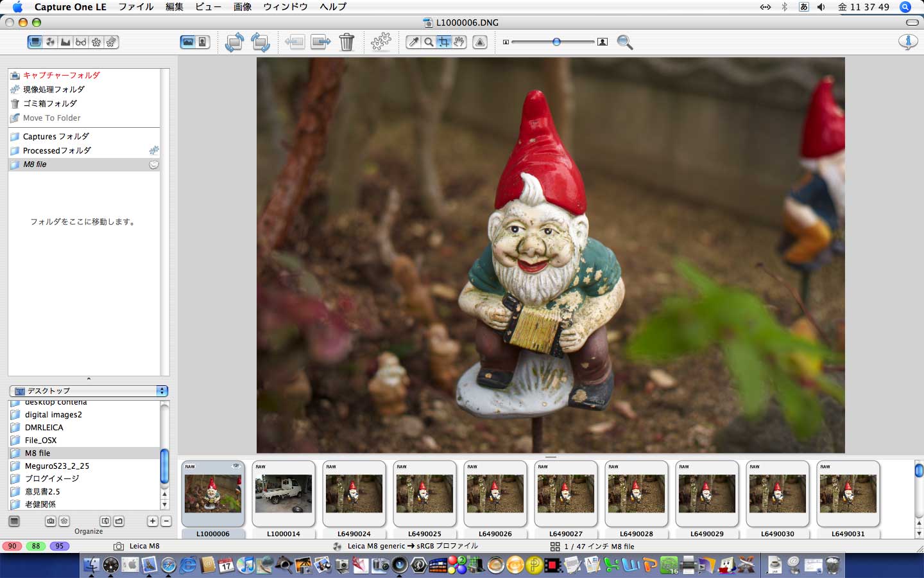Open the ヘルプ menu
924x578 pixels.
point(333,7)
